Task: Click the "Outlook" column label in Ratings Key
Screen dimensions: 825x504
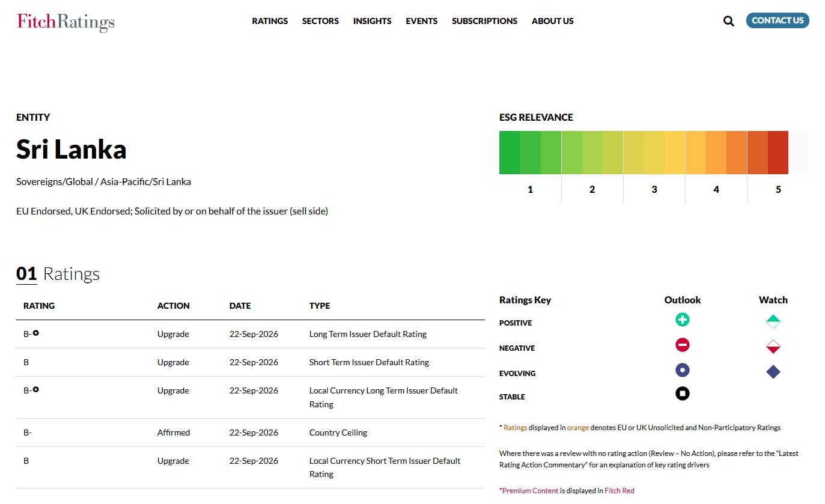Action: tap(683, 300)
